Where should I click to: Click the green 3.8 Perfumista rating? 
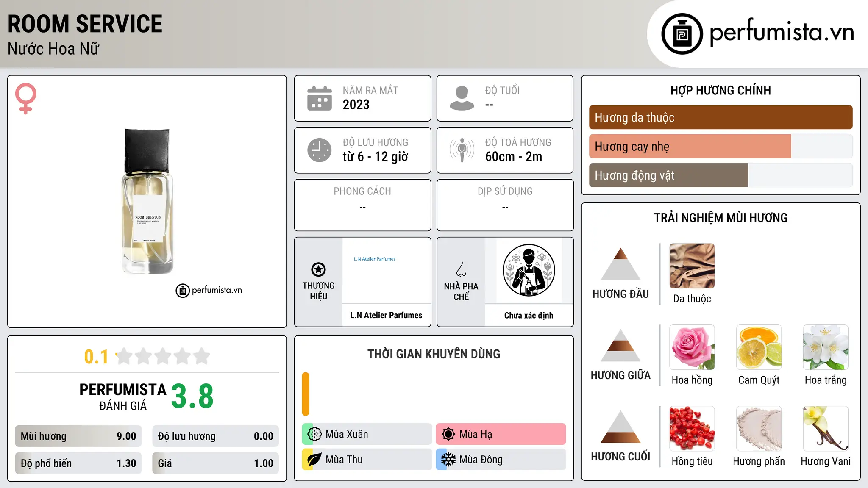(192, 396)
